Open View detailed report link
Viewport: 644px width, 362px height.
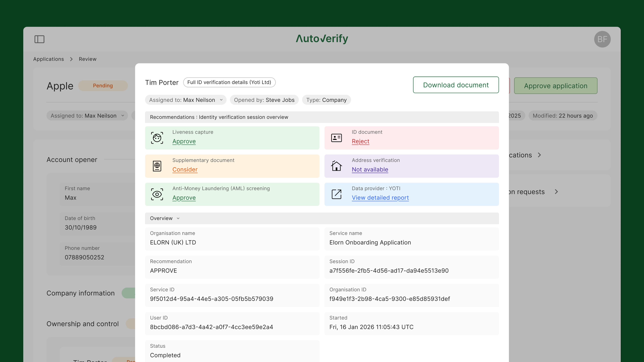[x=380, y=198]
